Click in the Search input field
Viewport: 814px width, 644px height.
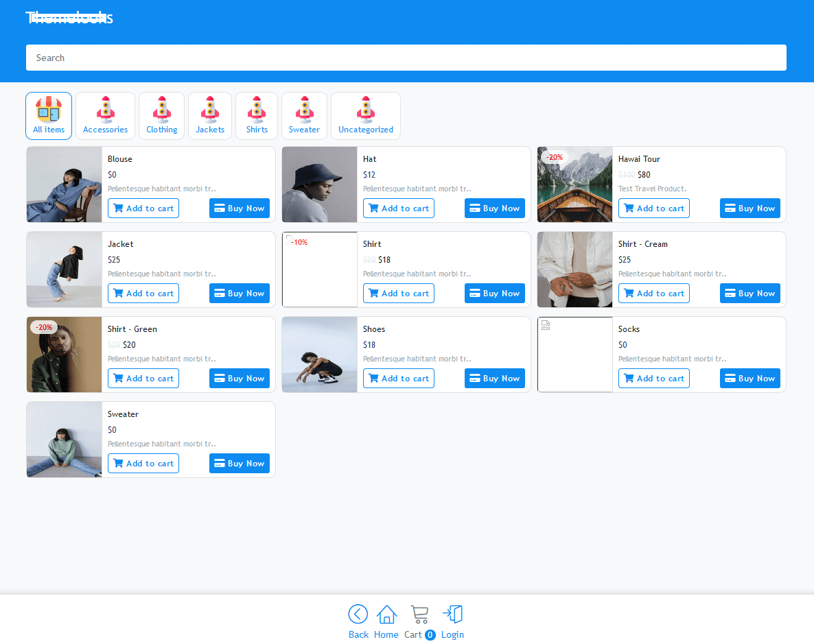tap(406, 58)
